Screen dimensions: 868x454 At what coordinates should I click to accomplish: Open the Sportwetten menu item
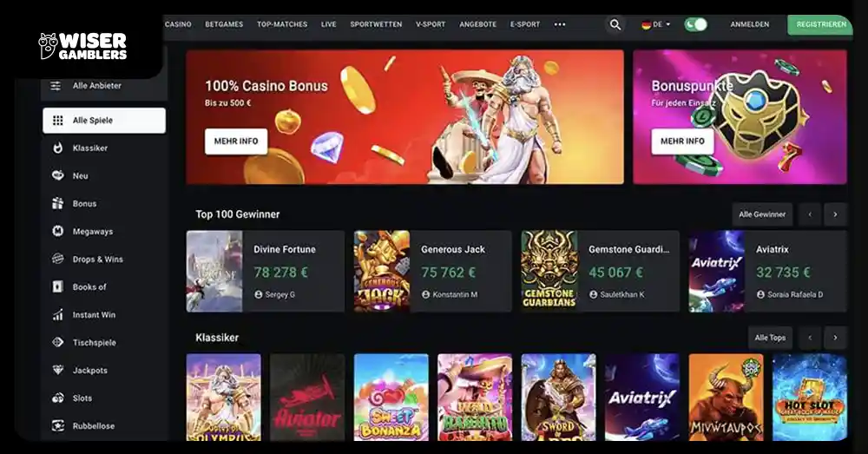tap(376, 24)
